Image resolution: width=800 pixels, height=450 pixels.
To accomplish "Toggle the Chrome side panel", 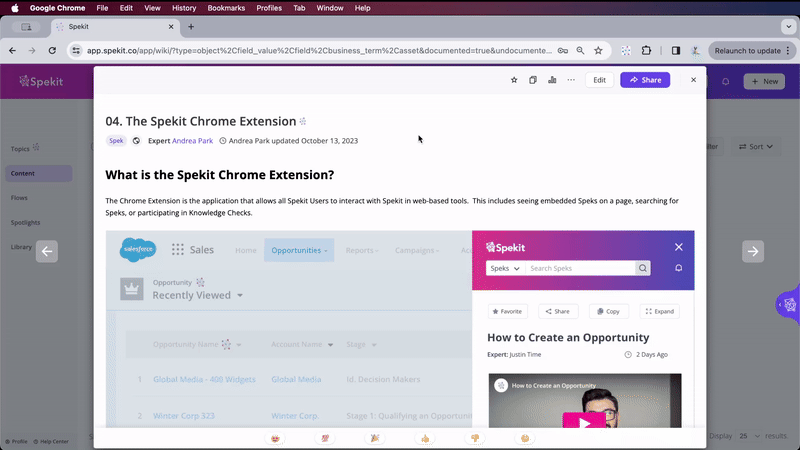I will pyautogui.click(x=676, y=50).
